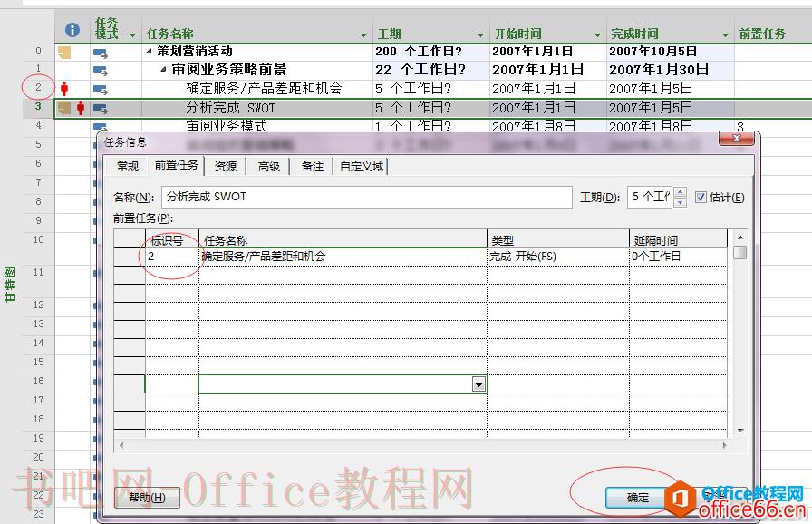Open the 工期 column filter dropdown

(480, 35)
